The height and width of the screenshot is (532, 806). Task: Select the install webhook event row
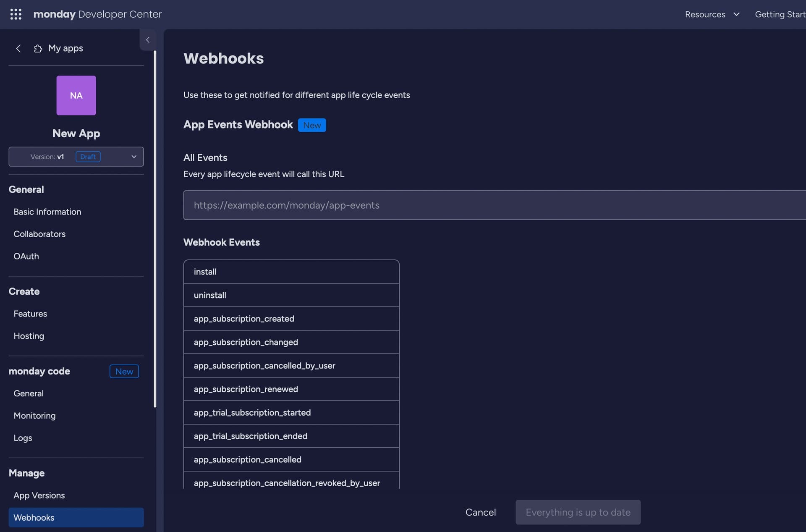[291, 272]
